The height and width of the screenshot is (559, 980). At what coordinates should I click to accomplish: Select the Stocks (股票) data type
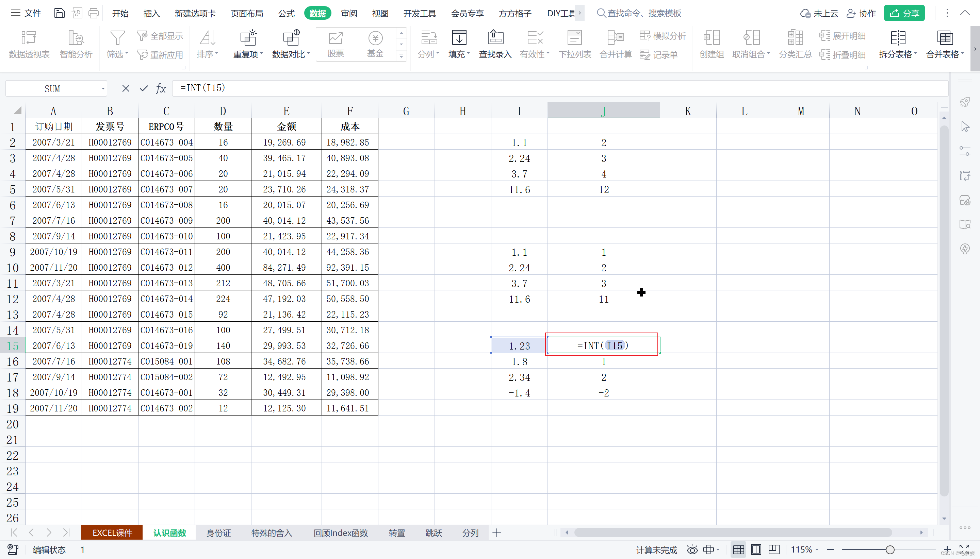336,45
